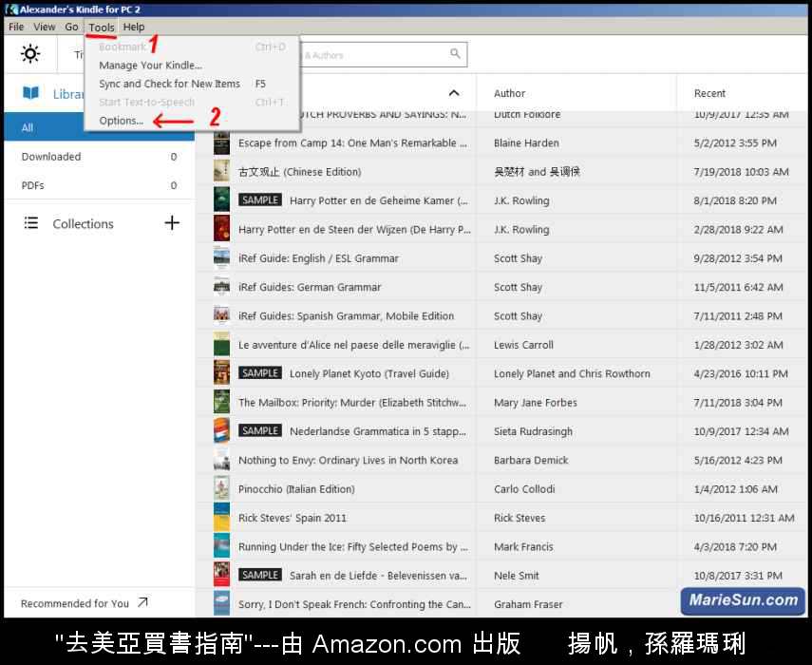
Task: Click author Blaine Harden
Action: (x=526, y=142)
